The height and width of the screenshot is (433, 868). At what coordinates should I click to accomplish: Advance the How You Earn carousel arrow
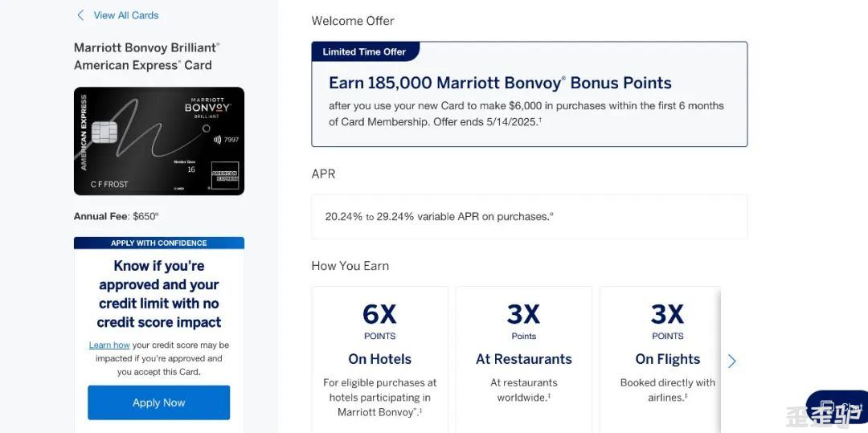click(x=732, y=362)
